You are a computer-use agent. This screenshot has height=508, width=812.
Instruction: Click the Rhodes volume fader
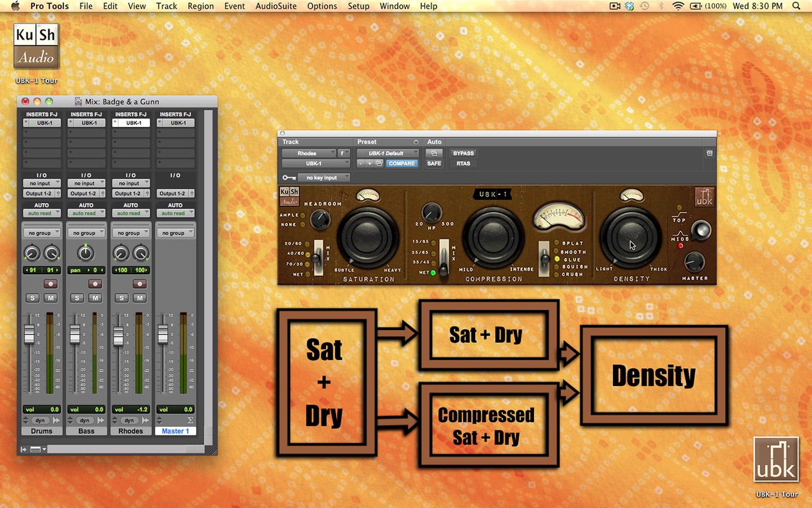118,336
